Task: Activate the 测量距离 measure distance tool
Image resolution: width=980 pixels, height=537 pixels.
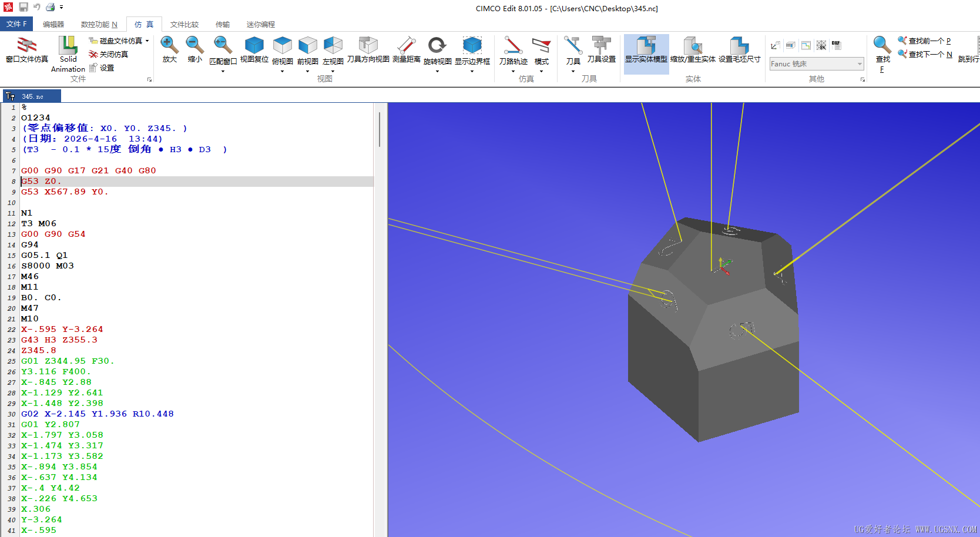Action: (407, 50)
